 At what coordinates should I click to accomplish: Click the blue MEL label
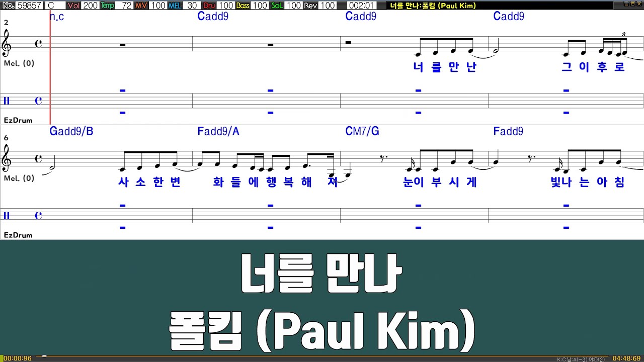click(x=175, y=6)
